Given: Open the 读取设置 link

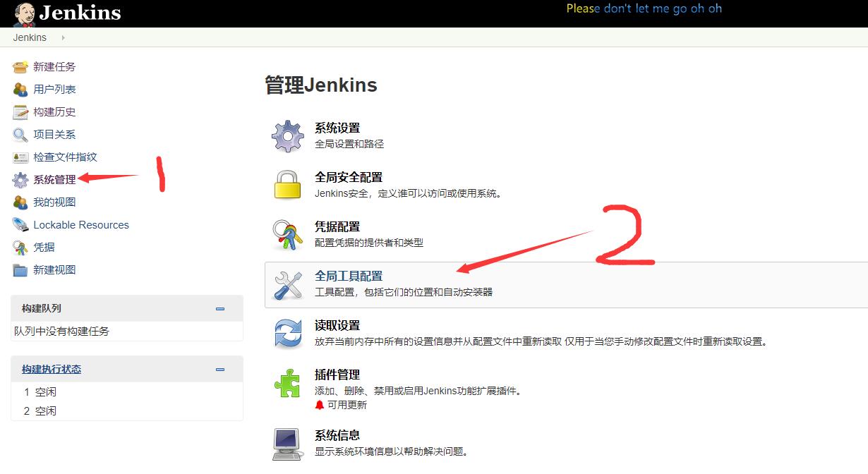Looking at the screenshot, I should 337,326.
